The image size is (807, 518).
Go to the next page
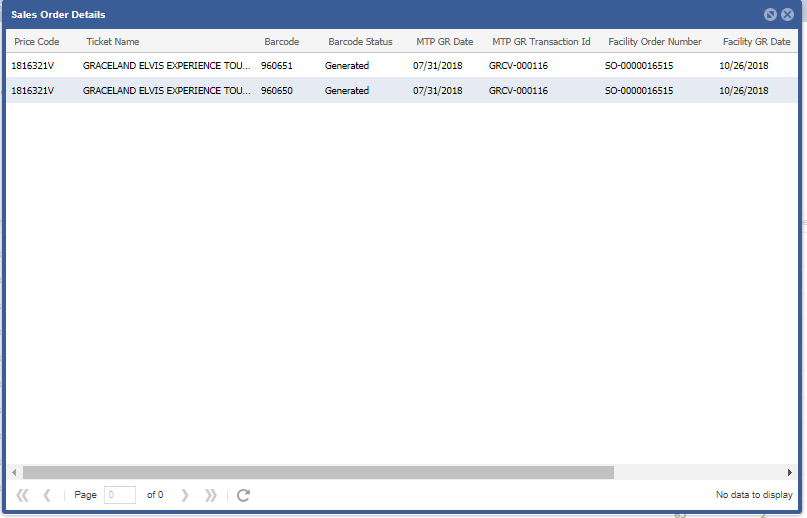pyautogui.click(x=184, y=495)
